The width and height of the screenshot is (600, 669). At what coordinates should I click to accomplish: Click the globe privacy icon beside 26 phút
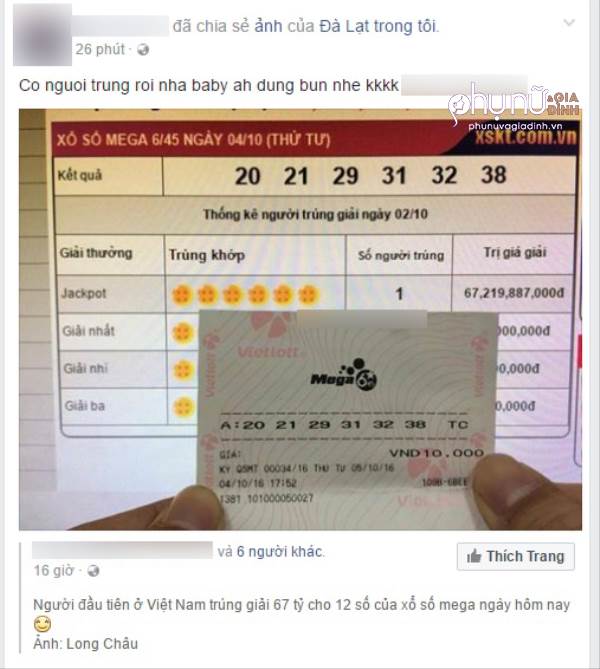tap(143, 50)
